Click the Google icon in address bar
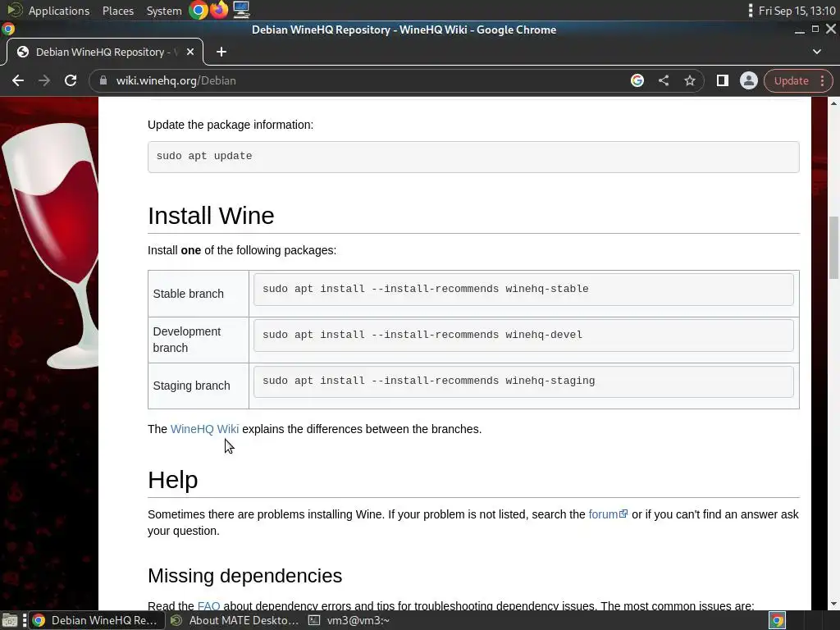Screen dimensions: 840x630 tap(637, 80)
